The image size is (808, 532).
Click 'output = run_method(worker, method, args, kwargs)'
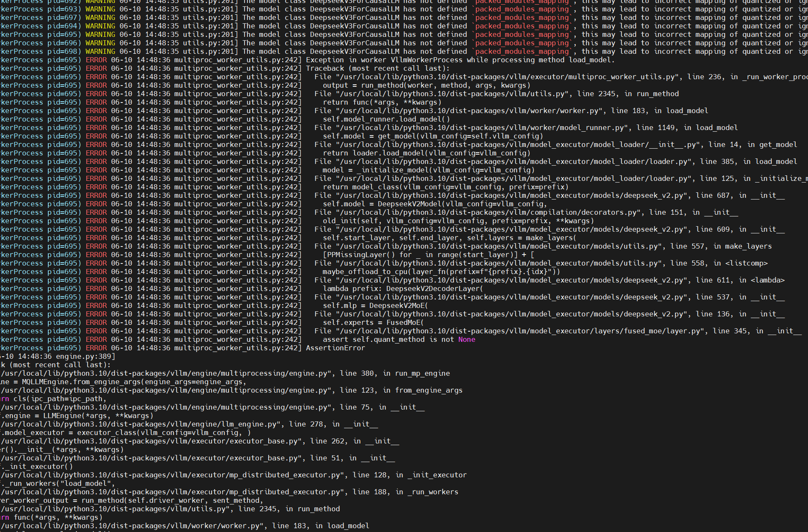[x=426, y=85]
